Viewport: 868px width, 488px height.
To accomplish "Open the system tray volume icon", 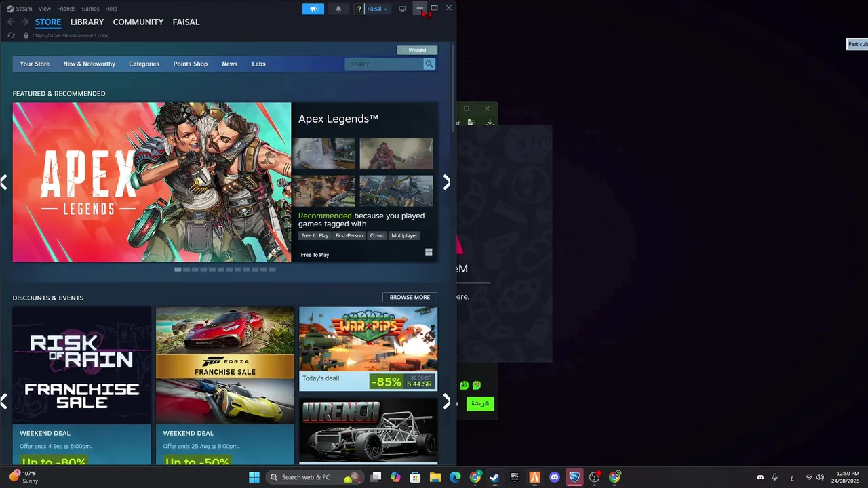I will pyautogui.click(x=820, y=477).
